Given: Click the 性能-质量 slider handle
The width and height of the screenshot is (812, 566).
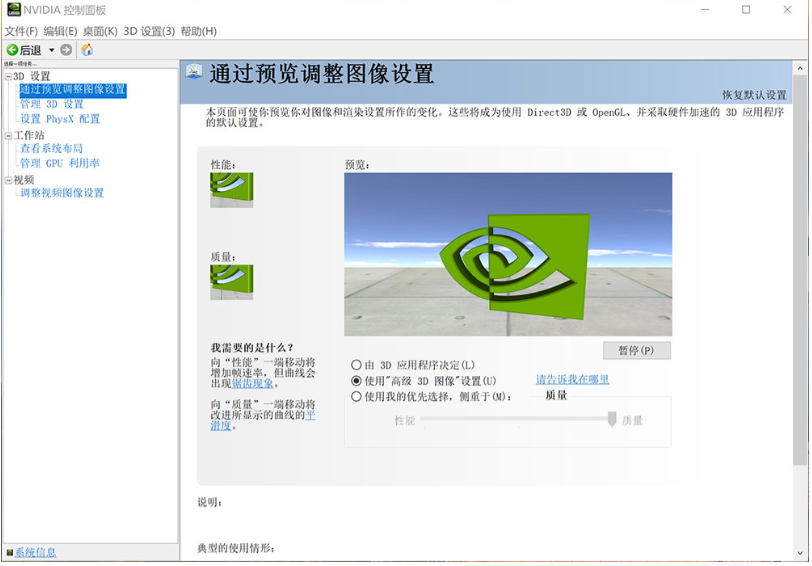Looking at the screenshot, I should (612, 419).
